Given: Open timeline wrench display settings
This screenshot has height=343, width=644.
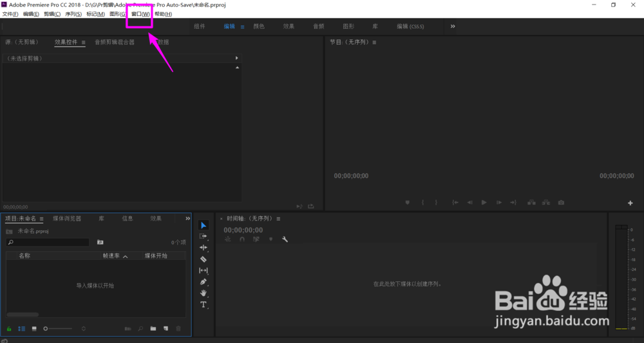Looking at the screenshot, I should click(285, 239).
